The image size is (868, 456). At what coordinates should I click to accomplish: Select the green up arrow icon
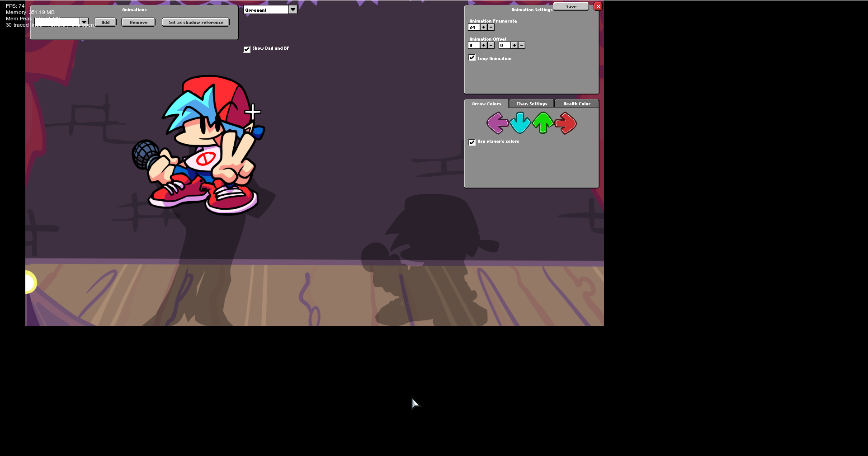[542, 123]
